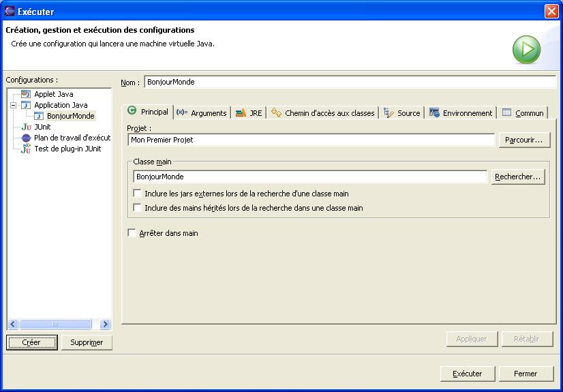Click the Application Java node icon
Viewport: 563px width, 392px height.
(26, 105)
